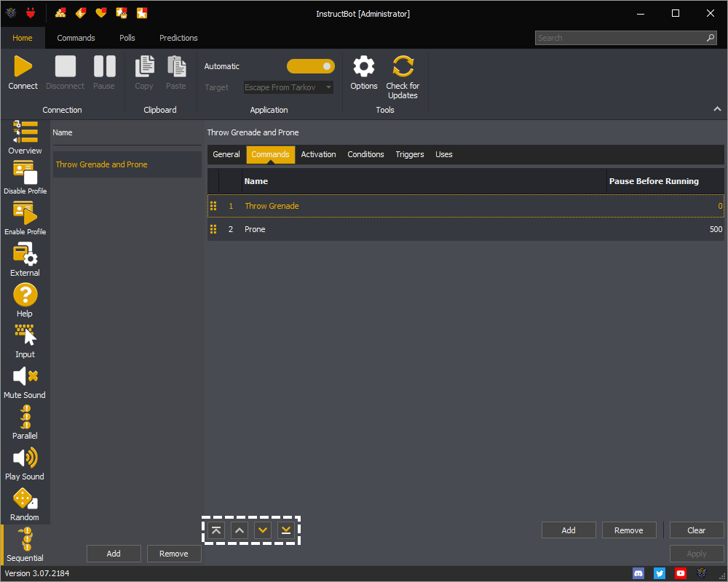The width and height of the screenshot is (728, 582).
Task: Click Add button under sub-commands table
Action: pyautogui.click(x=569, y=530)
